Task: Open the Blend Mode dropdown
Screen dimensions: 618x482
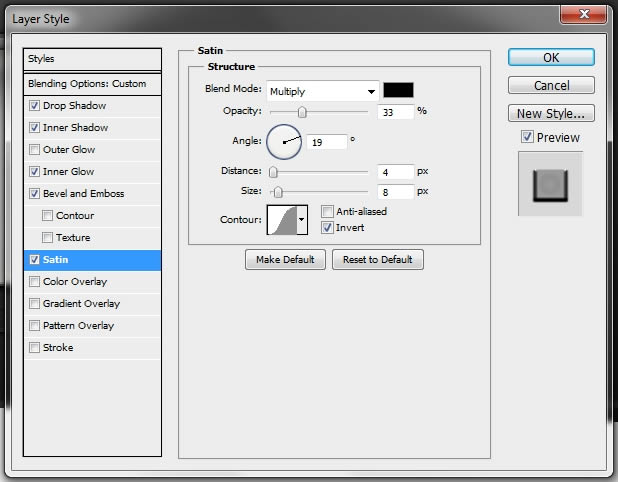Action: tap(323, 91)
